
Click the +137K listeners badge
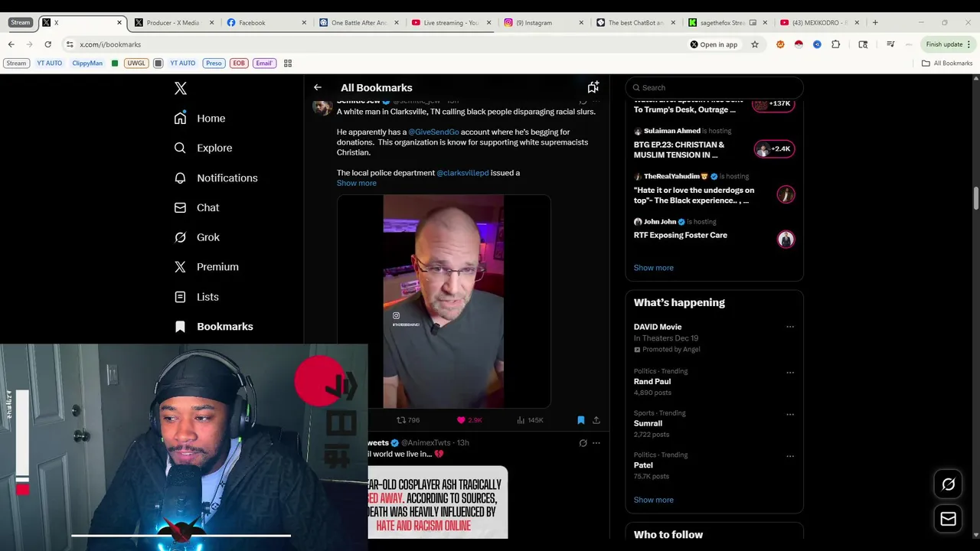[x=774, y=103]
